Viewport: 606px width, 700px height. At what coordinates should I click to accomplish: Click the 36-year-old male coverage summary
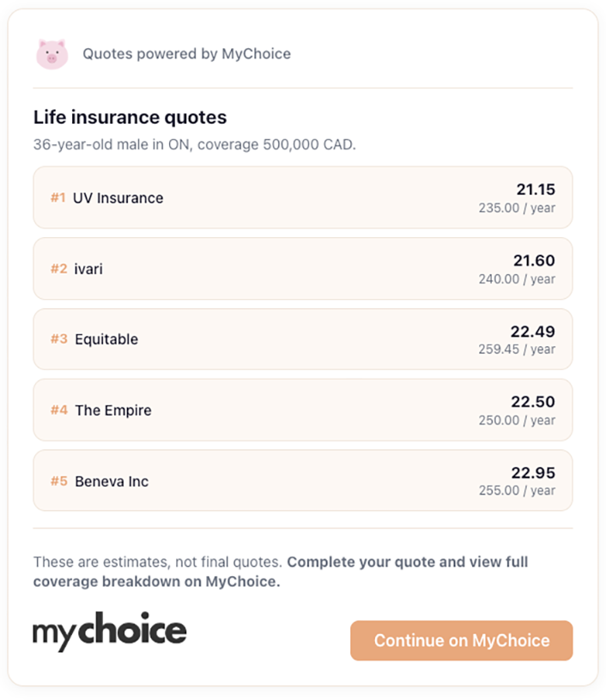(194, 144)
